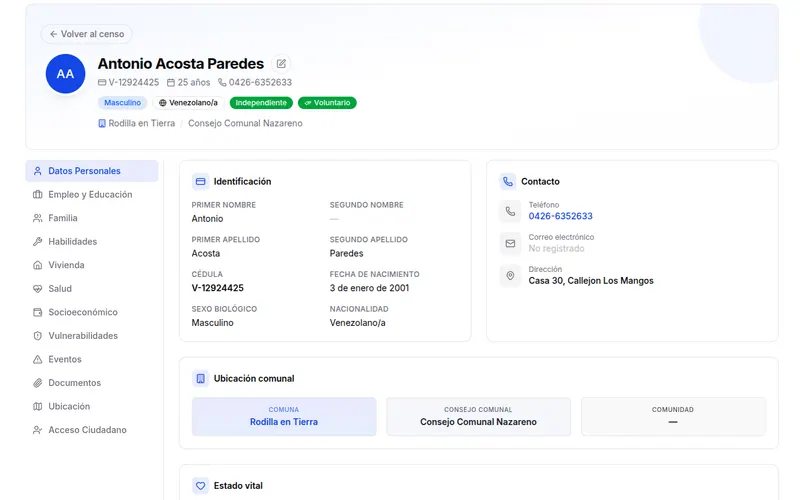The width and height of the screenshot is (800, 500).
Task: Click the envelope icon beside Correo electrónico
Action: 510,243
